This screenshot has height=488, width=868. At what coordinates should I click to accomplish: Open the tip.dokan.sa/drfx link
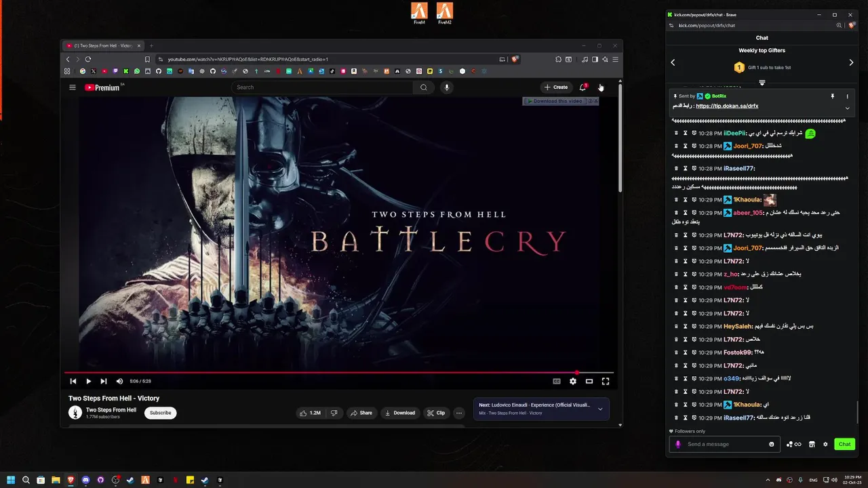point(727,106)
